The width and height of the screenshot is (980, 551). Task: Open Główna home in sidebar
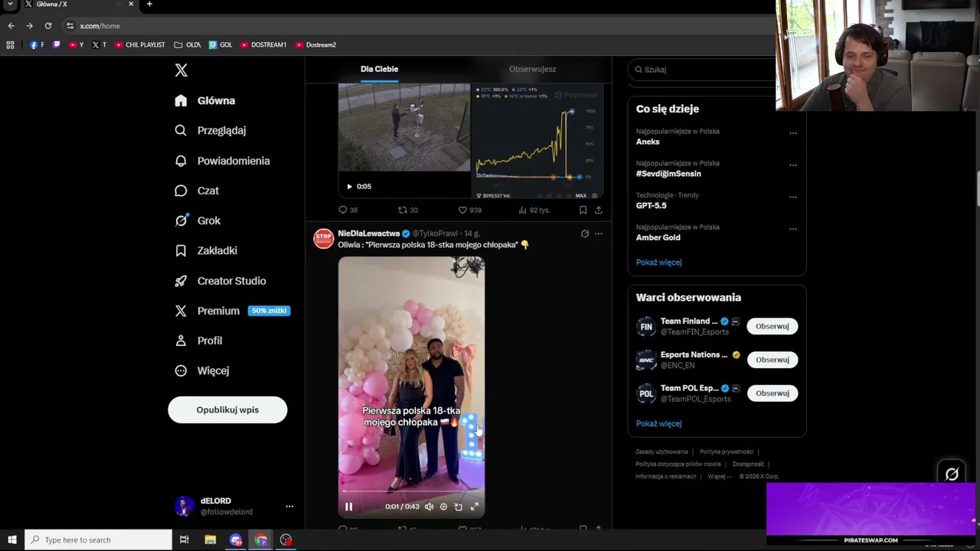[204, 100]
